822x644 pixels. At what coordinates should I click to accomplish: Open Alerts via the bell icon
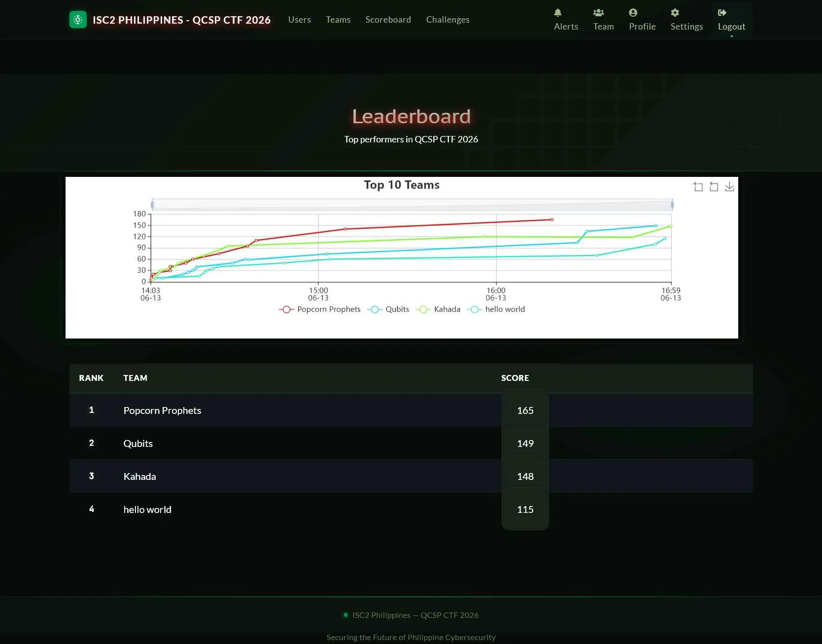[558, 13]
